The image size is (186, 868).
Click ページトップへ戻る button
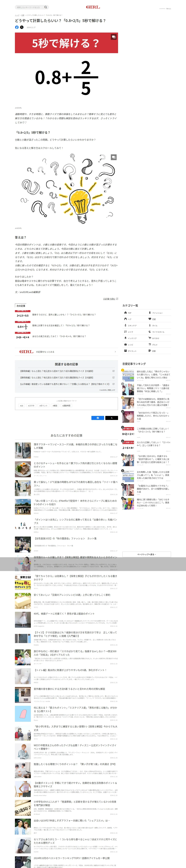146,554
